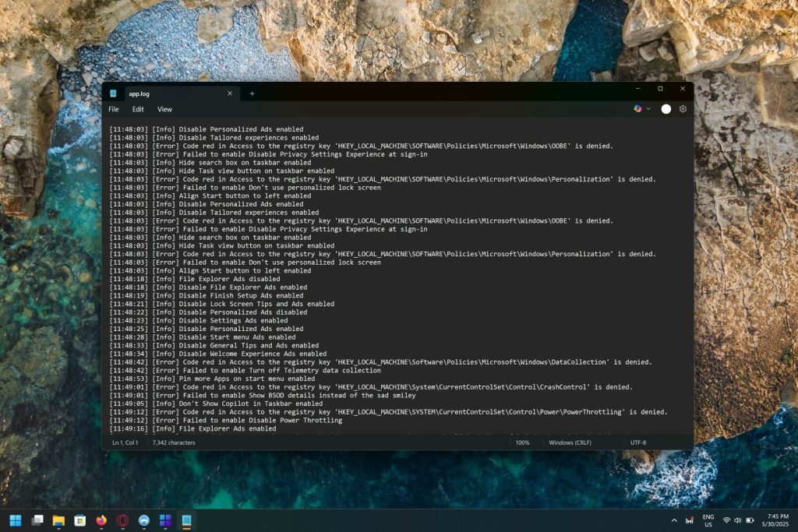The image size is (798, 532).
Task: Open Notepad settings gear icon
Action: click(683, 109)
